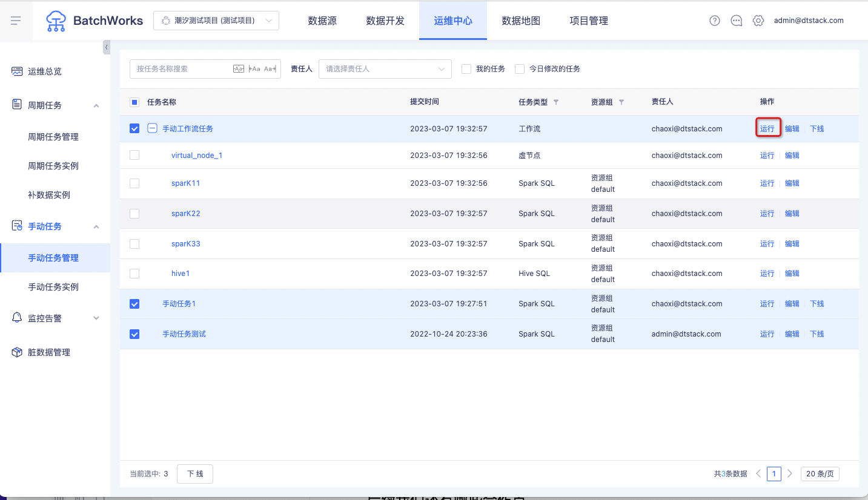Click 编辑 for the sparK11 row

click(x=792, y=183)
